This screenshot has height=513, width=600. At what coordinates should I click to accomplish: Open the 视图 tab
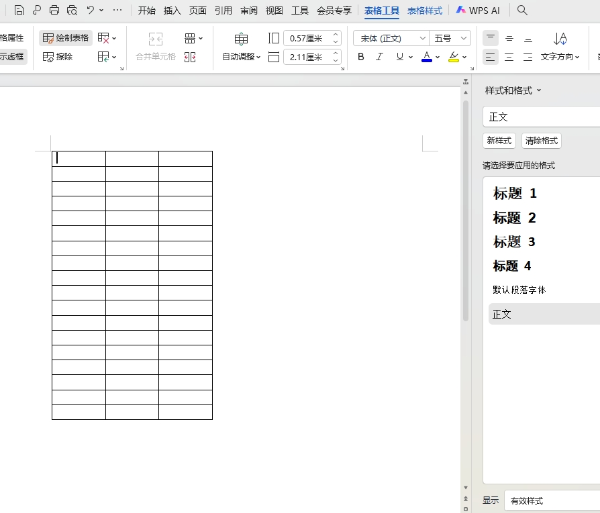coord(274,11)
